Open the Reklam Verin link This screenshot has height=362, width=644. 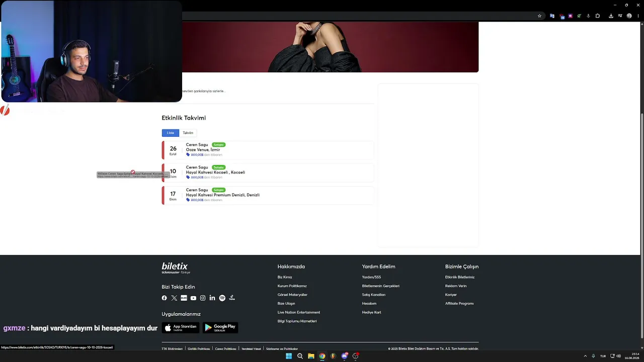[x=456, y=286]
